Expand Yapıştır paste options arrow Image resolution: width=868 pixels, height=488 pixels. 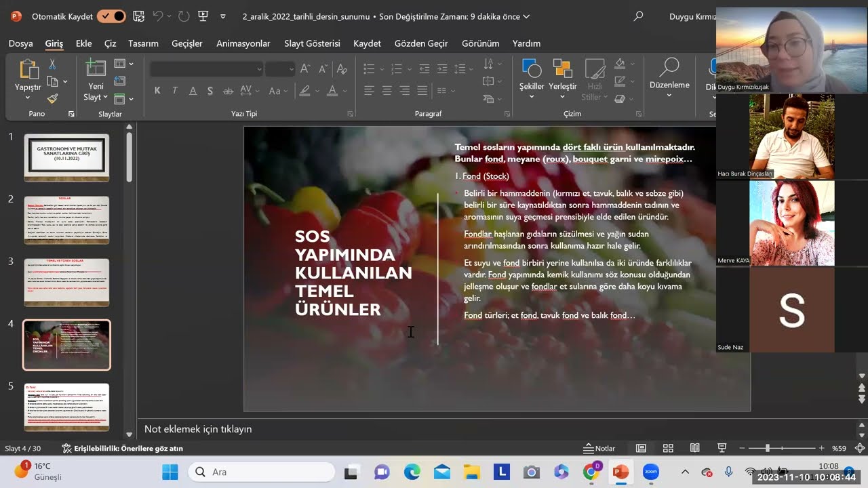(x=28, y=98)
